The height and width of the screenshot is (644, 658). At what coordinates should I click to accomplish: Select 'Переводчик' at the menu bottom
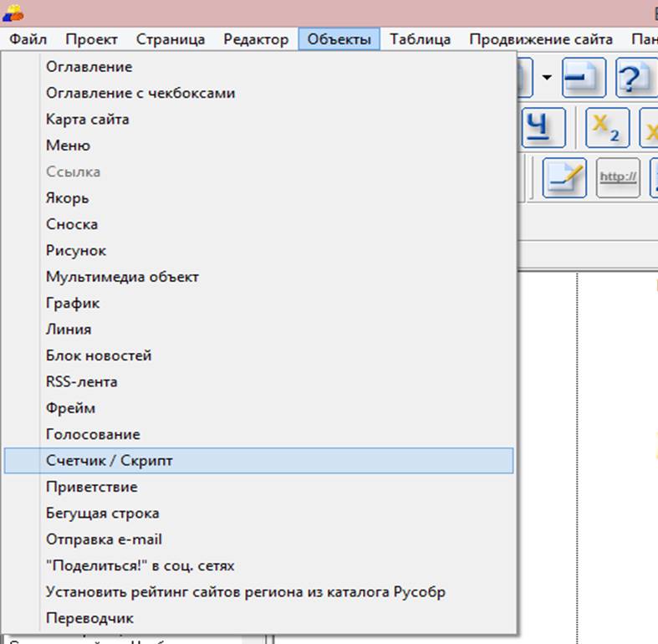click(90, 619)
